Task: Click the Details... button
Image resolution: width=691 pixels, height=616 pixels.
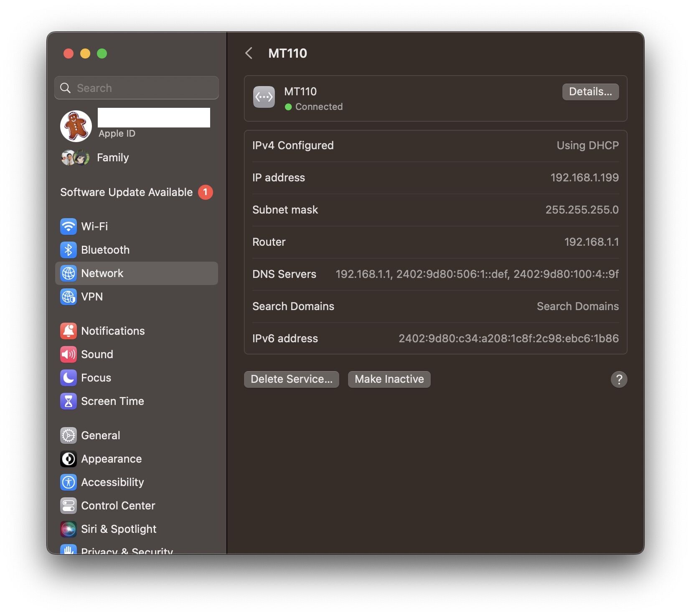Action: [590, 92]
